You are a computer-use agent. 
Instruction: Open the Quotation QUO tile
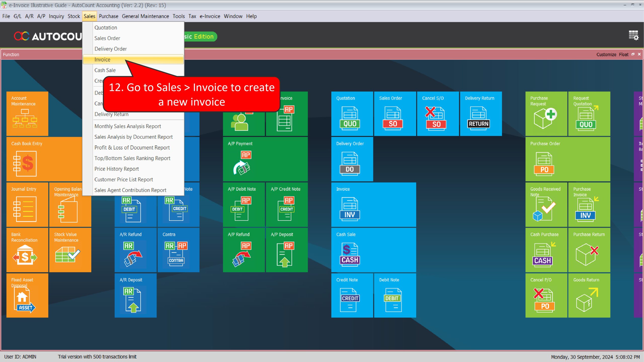coord(352,114)
